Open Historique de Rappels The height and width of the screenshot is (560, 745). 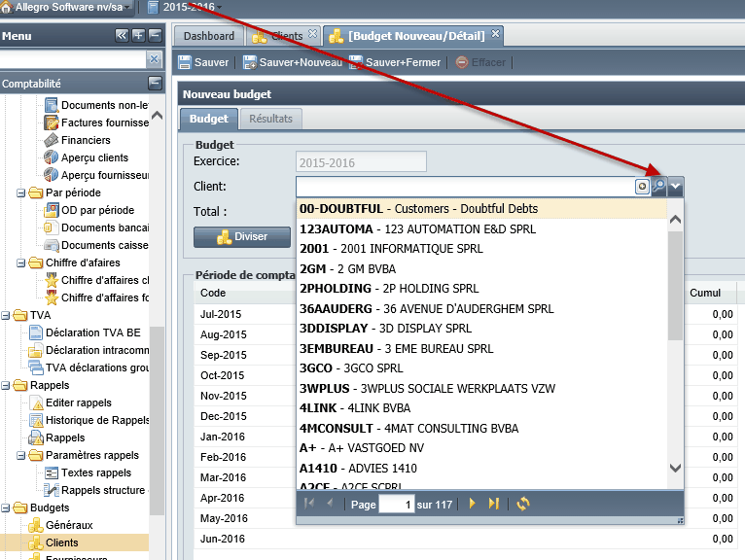click(x=89, y=420)
